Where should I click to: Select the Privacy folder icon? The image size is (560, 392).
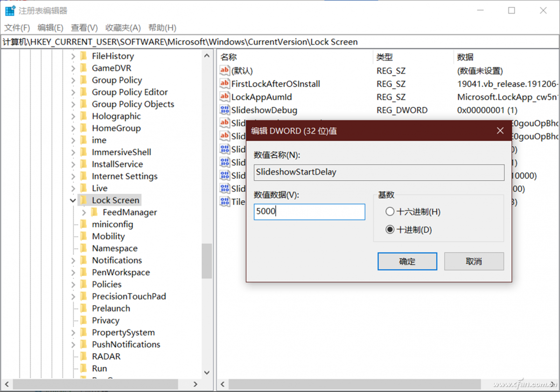84,321
